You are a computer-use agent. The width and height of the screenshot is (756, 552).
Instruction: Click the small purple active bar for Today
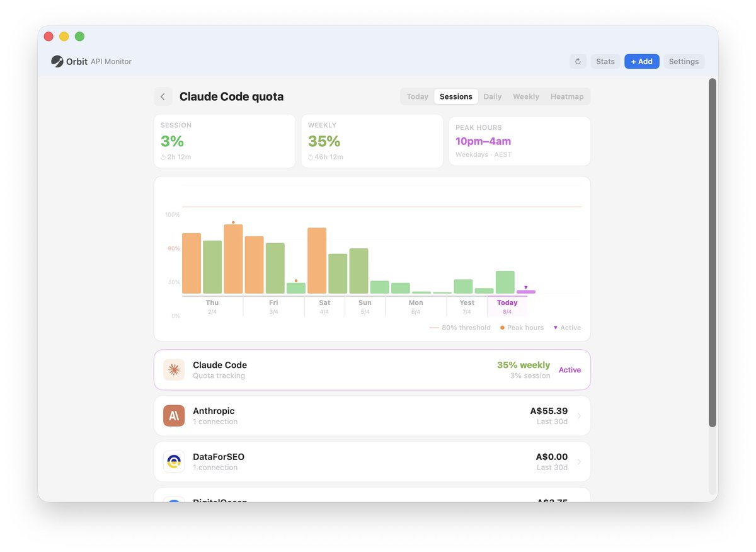(x=526, y=292)
